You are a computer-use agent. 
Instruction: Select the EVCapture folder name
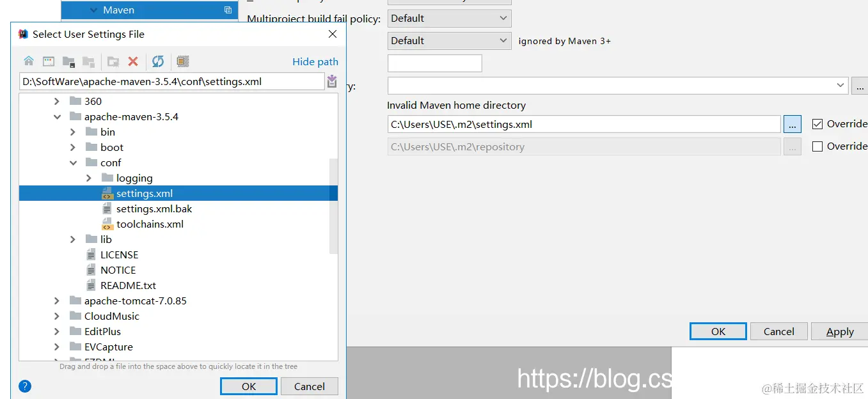click(x=109, y=347)
